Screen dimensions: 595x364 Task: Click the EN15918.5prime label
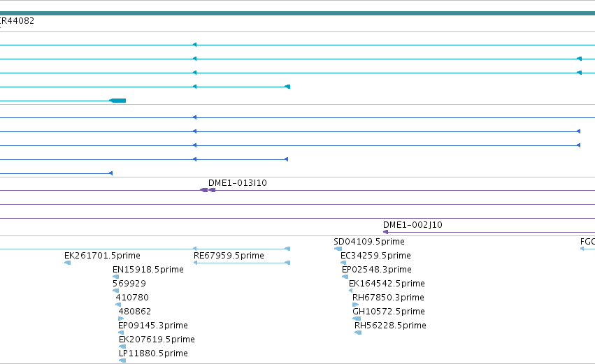point(148,270)
